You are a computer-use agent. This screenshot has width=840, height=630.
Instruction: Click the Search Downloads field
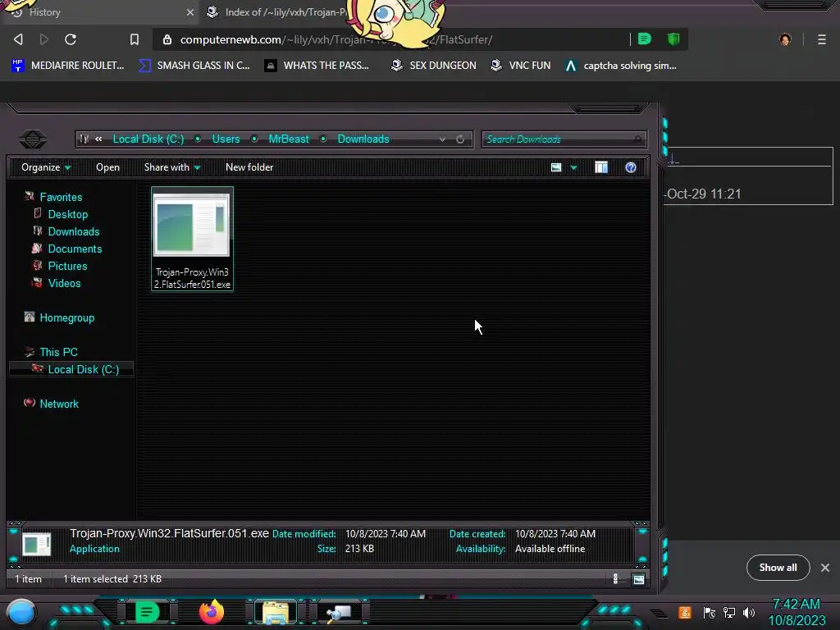coord(564,139)
